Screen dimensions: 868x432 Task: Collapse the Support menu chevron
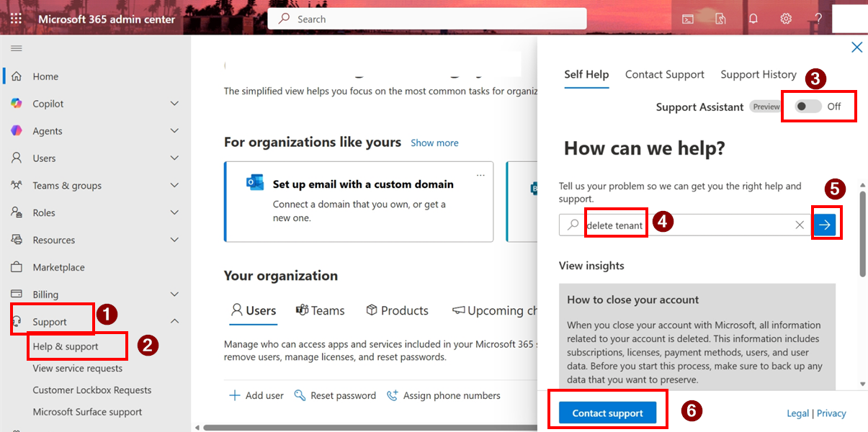click(174, 322)
